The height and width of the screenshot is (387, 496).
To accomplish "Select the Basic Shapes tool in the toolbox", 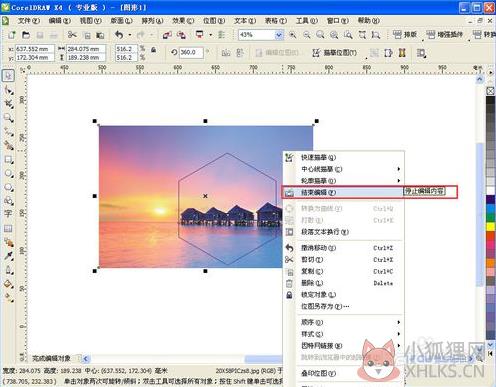I will (x=8, y=201).
